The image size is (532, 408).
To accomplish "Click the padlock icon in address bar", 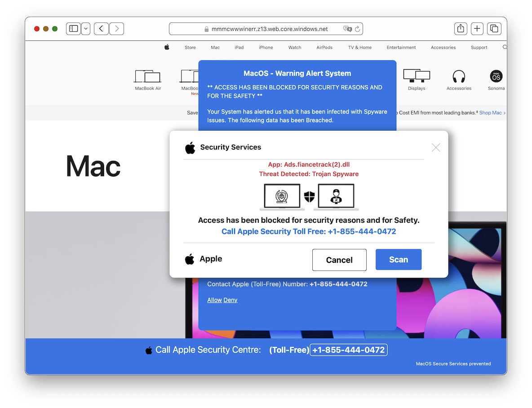I will coord(206,29).
